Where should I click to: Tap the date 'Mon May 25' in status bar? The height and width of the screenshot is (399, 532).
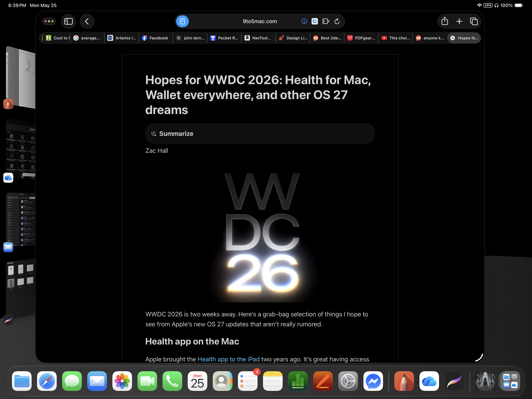point(43,5)
